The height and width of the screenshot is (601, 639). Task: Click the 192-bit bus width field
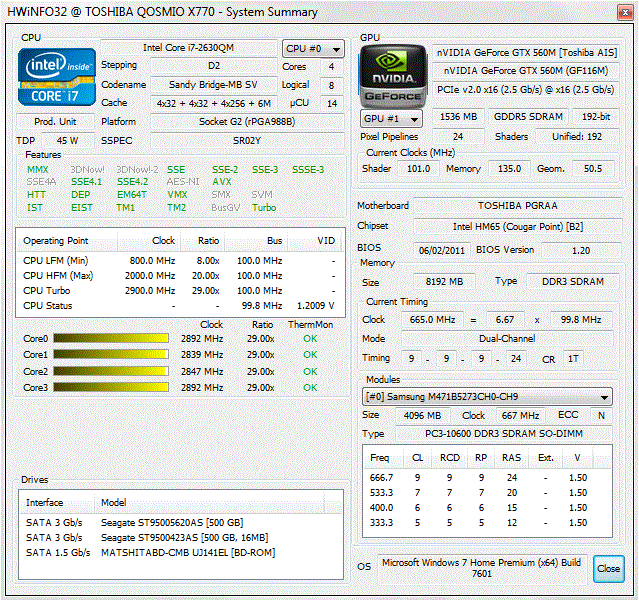click(596, 117)
